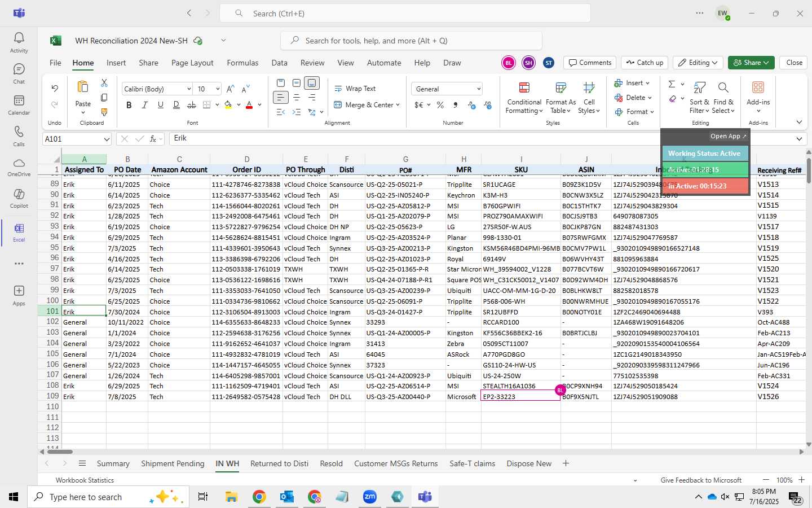The image size is (812, 508).
Task: Expand Fill Color dropdown arrow
Action: point(239,105)
